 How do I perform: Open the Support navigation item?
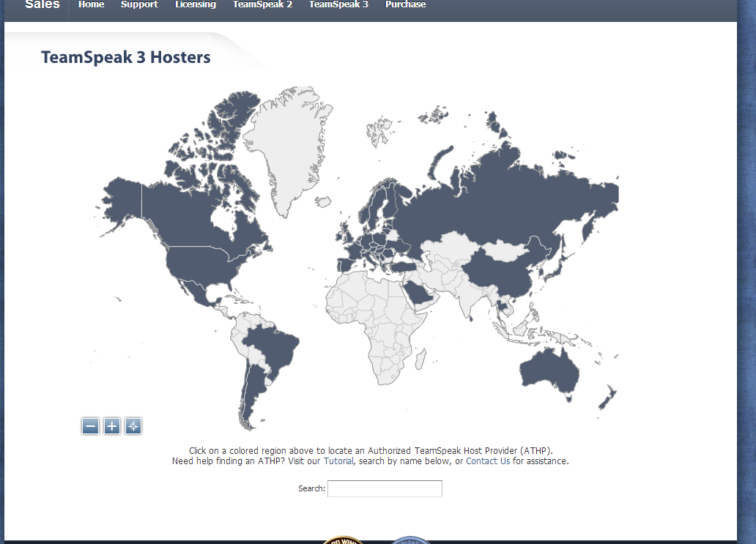point(139,4)
